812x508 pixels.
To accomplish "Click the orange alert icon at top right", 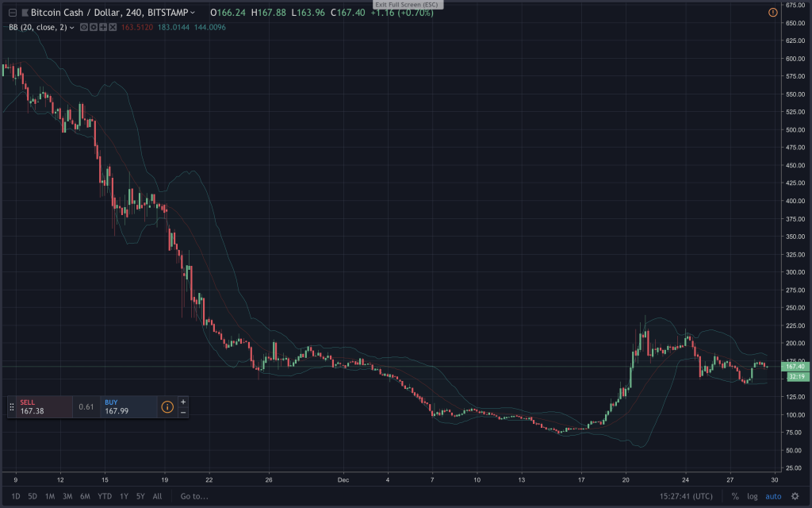I will tap(773, 13).
